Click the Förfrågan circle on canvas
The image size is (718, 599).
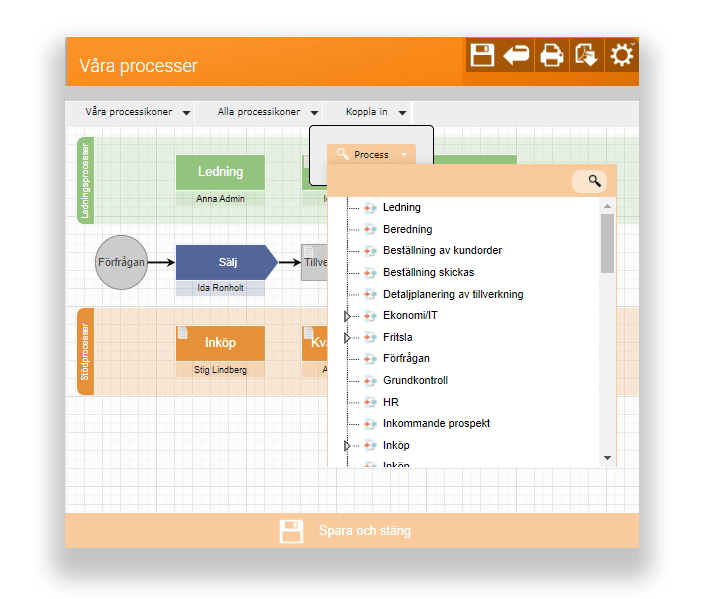[121, 262]
